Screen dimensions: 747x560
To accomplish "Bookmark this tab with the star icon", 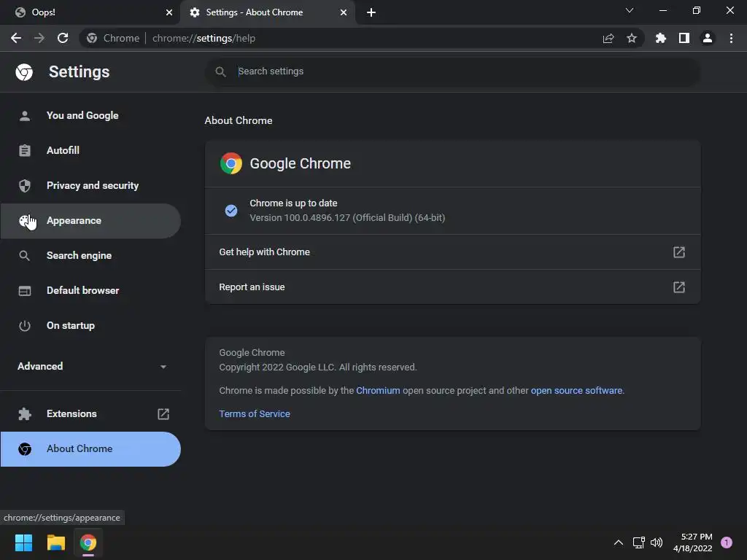I will (632, 38).
